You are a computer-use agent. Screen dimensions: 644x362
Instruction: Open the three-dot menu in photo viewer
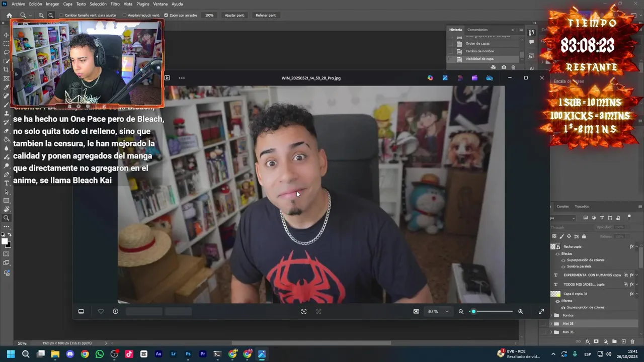click(182, 78)
